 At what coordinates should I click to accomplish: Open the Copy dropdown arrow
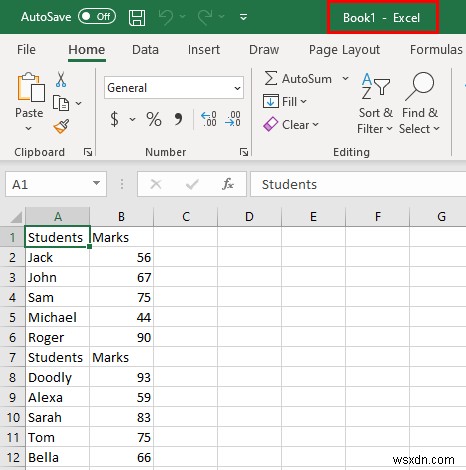click(x=78, y=103)
